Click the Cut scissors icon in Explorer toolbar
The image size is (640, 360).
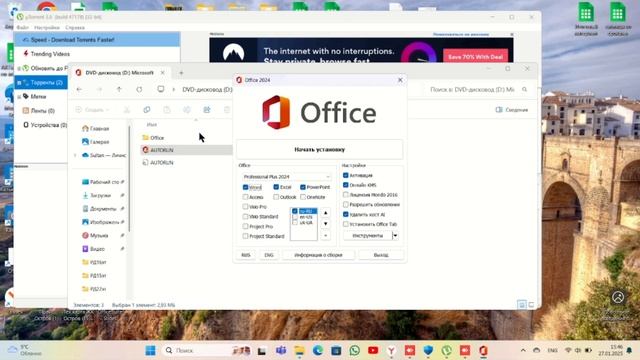127,109
